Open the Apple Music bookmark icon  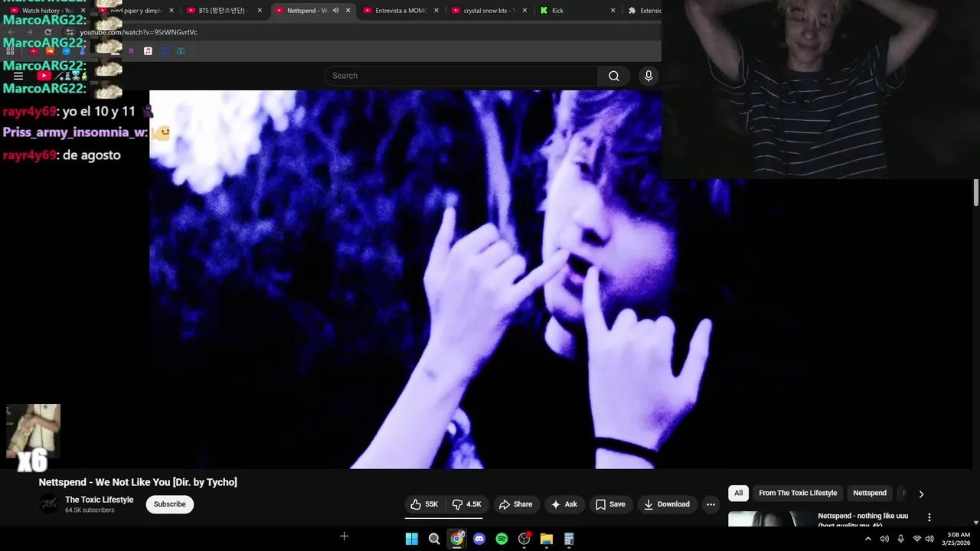[x=148, y=51]
